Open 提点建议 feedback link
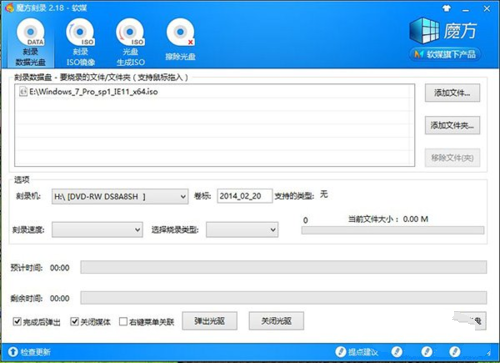Screen dimensions: 500x363 357,352
